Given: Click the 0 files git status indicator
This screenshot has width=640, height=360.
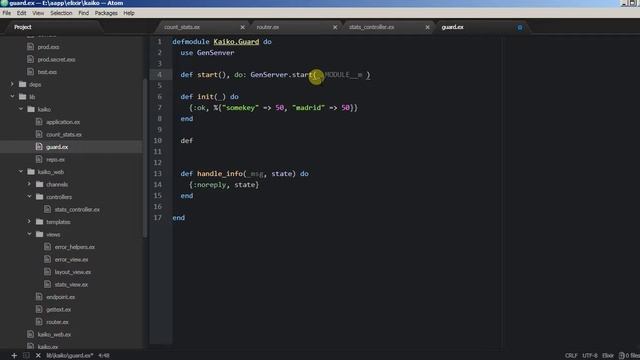Looking at the screenshot, I should pos(629,356).
